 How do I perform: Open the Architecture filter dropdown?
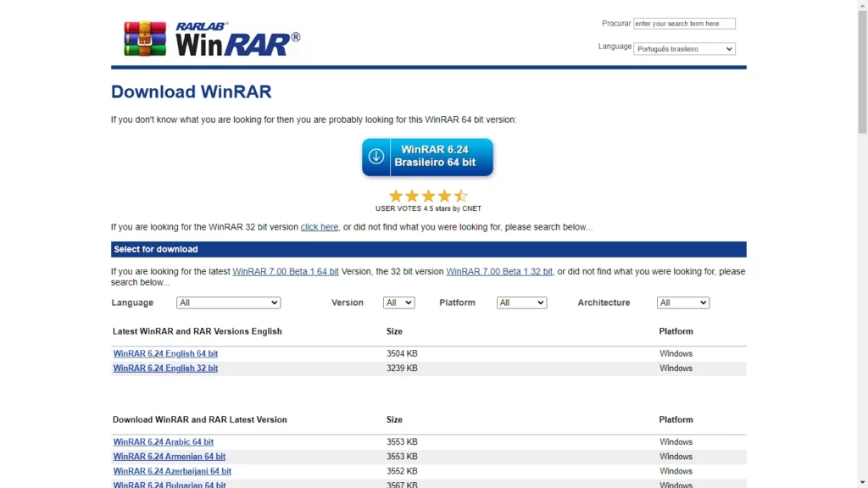[682, 302]
